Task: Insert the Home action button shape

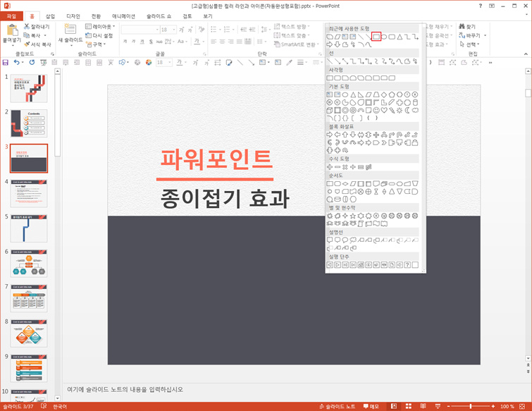Action: (x=361, y=265)
